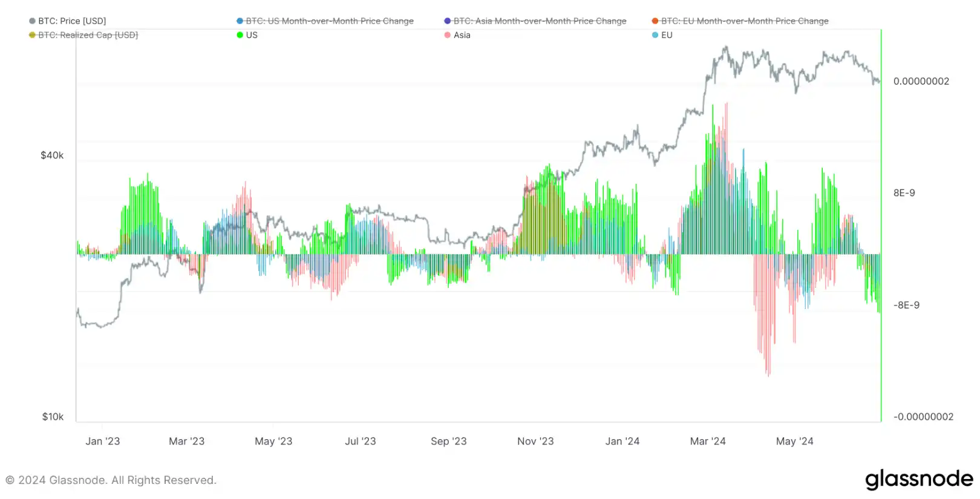Click the Jul '23 date label
The image size is (980, 499).
tap(361, 441)
